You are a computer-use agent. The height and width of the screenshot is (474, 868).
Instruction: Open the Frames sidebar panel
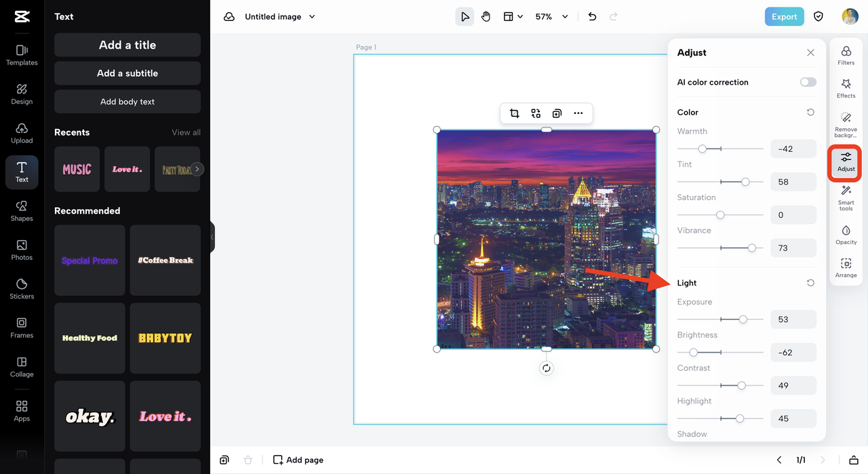point(22,328)
